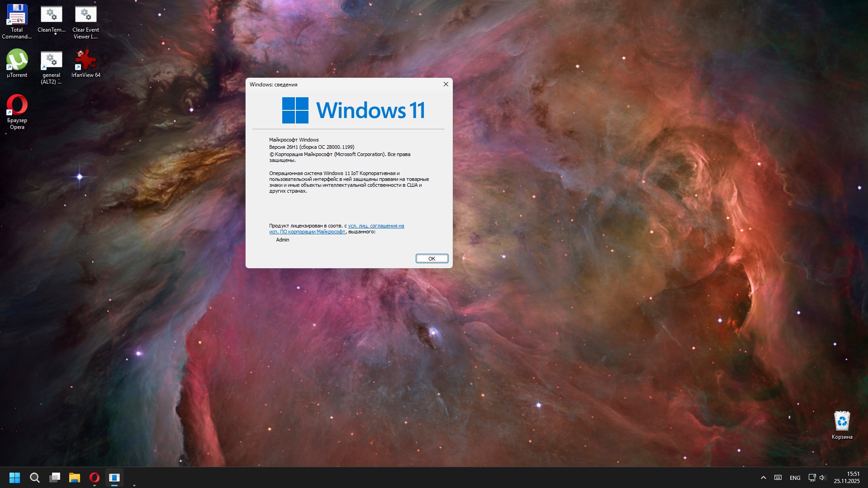Select the general (ALT2) desktop shortcut
The width and height of the screenshot is (868, 488).
(51, 67)
